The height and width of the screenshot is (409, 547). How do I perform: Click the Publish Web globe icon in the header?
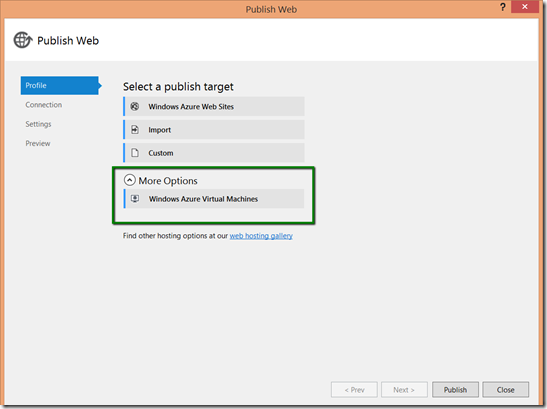pyautogui.click(x=23, y=40)
